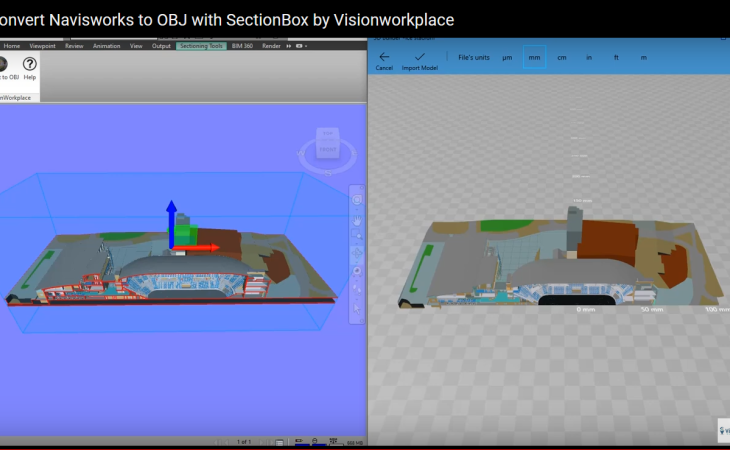Image resolution: width=730 pixels, height=450 pixels.
Task: Open the Animation ribbon tab
Action: [x=106, y=46]
